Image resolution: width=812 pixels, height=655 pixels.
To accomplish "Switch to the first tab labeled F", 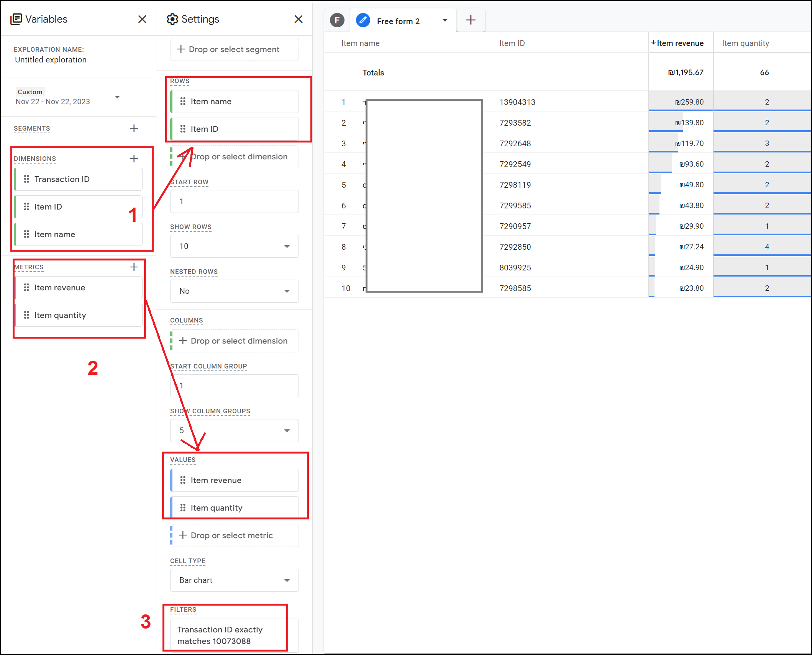I will [337, 20].
